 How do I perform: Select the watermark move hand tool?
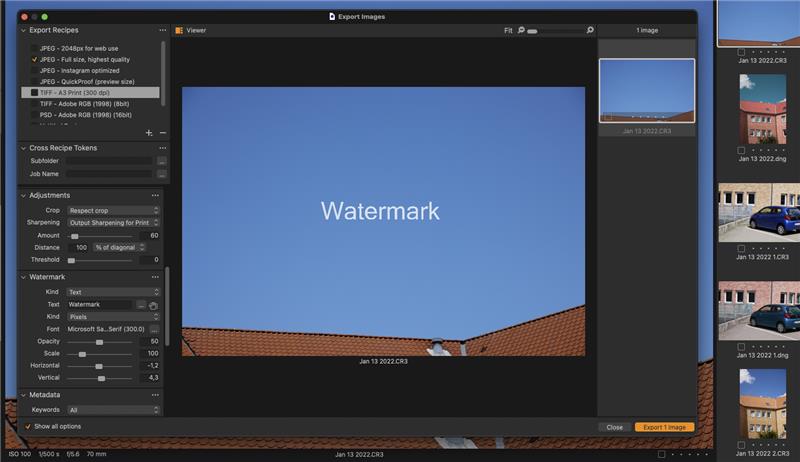pyautogui.click(x=153, y=305)
